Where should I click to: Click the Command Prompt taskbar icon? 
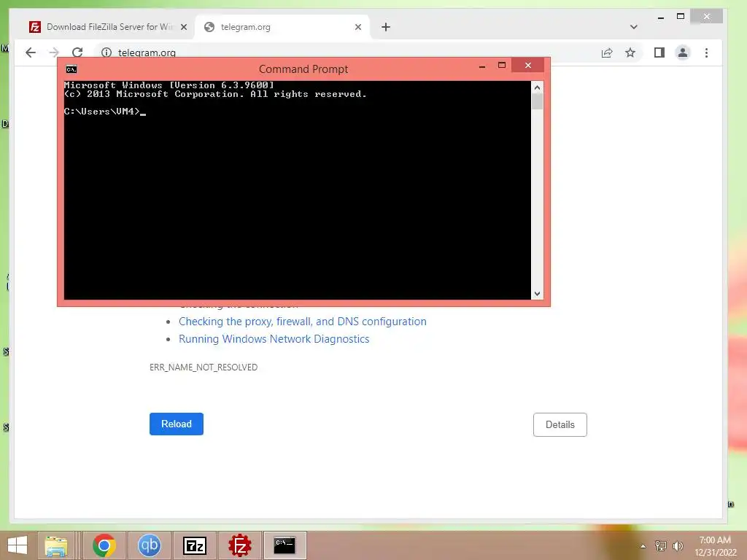click(285, 545)
